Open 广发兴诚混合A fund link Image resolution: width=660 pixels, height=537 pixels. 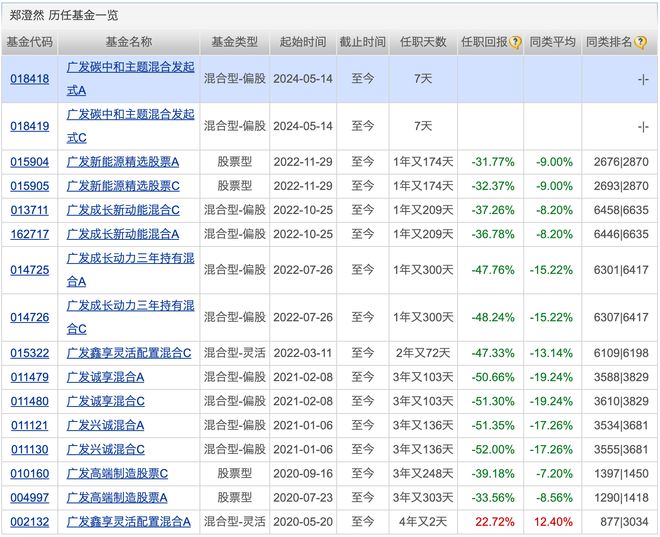coord(105,425)
